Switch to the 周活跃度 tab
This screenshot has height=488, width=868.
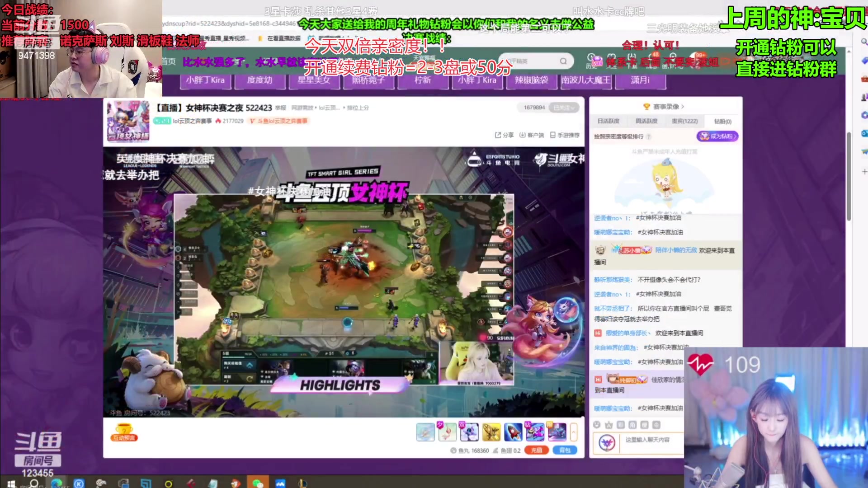[646, 121]
